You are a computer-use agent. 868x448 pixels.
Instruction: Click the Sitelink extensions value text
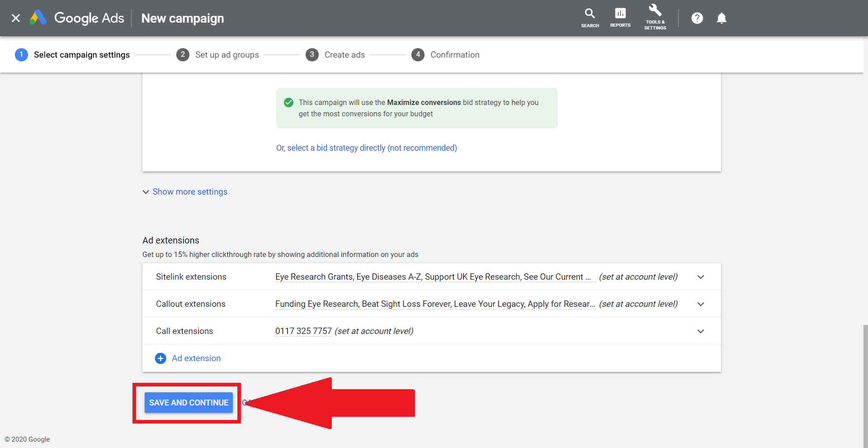coord(435,277)
